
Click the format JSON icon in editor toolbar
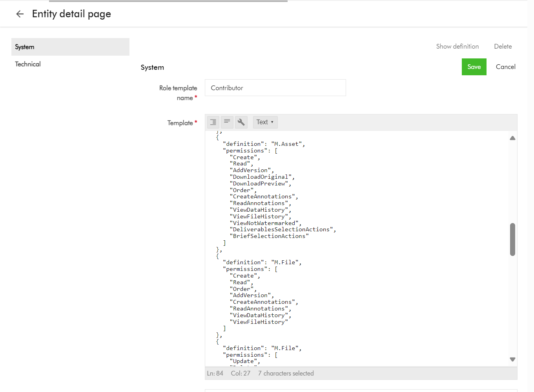213,122
